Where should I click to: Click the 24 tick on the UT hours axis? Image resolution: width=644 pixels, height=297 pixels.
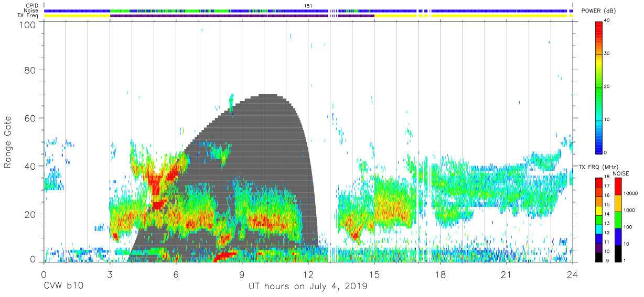(x=572, y=274)
